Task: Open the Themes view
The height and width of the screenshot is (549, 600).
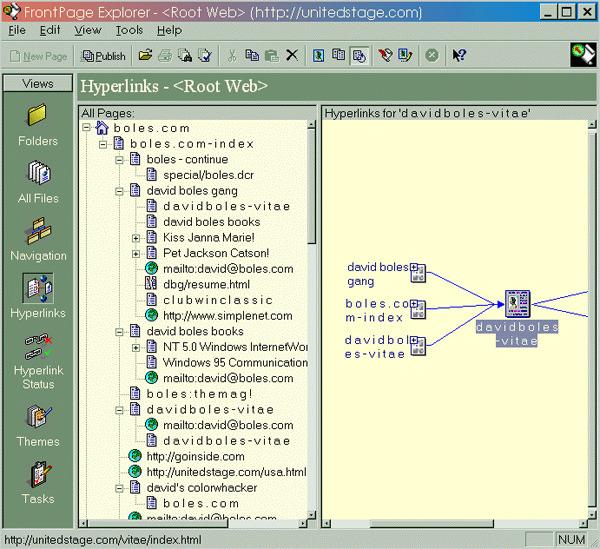Action: click(38, 426)
